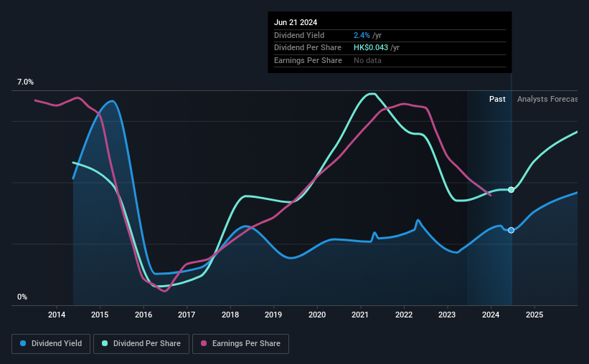Click the HK$0.043 value in tooltip
This screenshot has width=589, height=364.
(371, 48)
